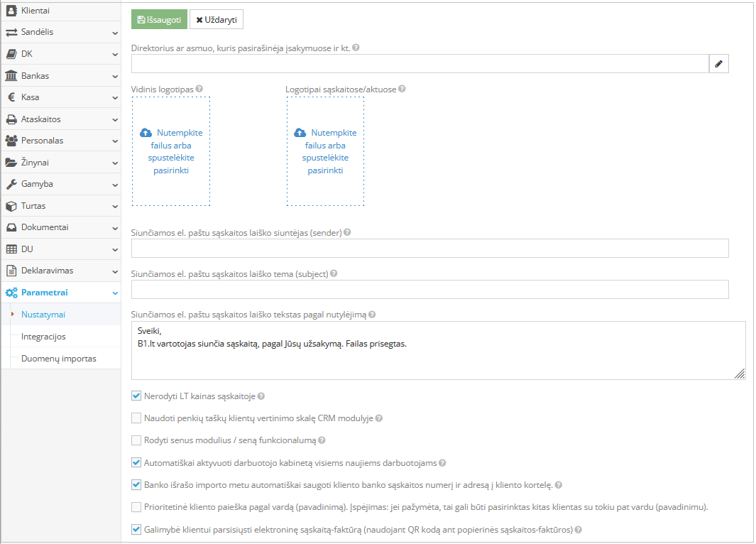Click help icon beside email subject label
Viewport: 756px width, 544px height.
(334, 273)
